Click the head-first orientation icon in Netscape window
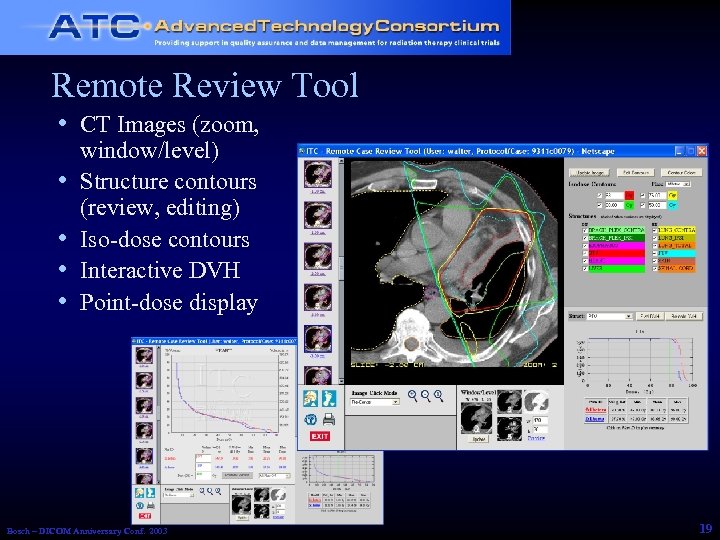 [x=310, y=399]
